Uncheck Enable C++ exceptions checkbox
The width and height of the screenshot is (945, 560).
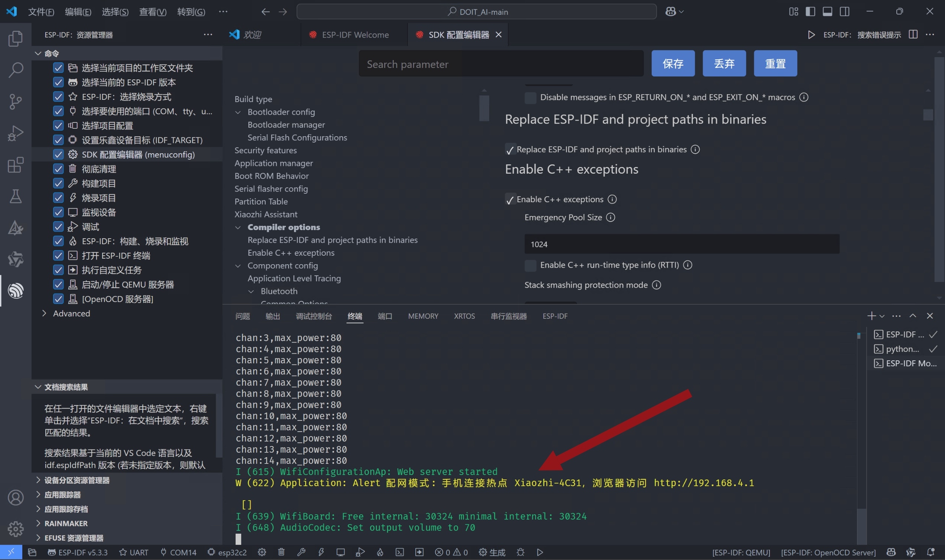[x=510, y=199]
